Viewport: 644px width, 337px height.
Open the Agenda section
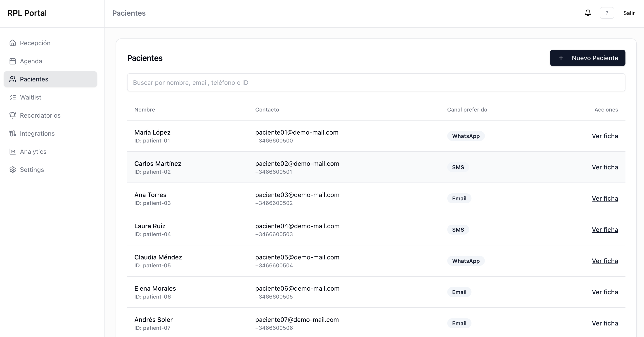[x=50, y=61]
